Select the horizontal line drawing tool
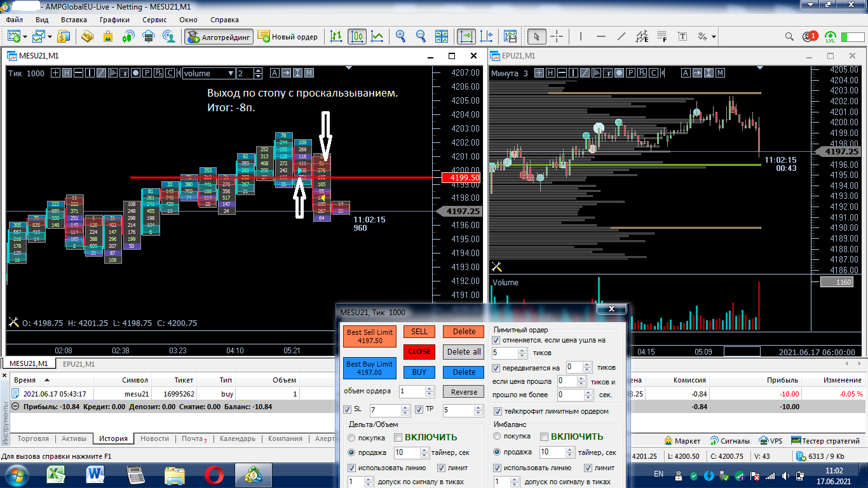 pos(601,36)
